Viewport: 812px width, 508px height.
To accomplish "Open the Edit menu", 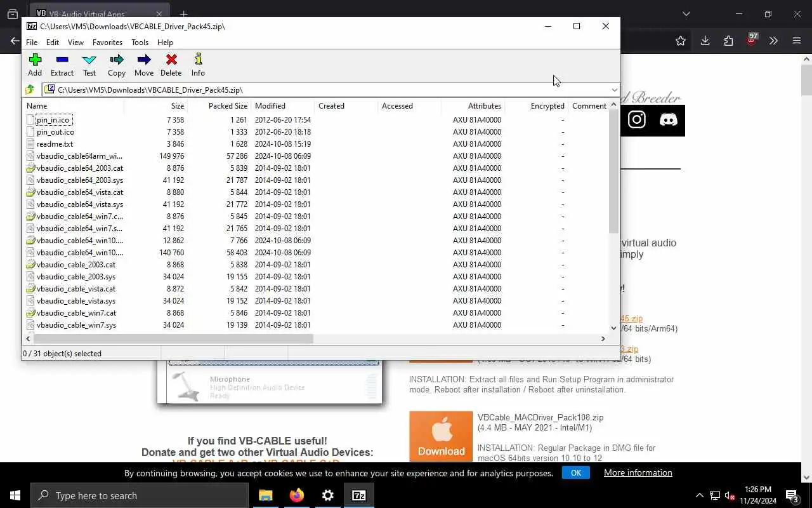I will [x=53, y=42].
